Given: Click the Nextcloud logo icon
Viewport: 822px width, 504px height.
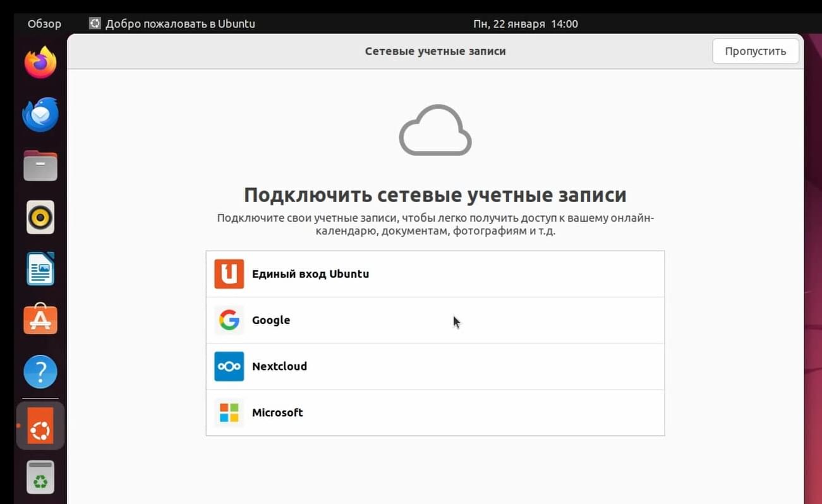Looking at the screenshot, I should point(229,366).
